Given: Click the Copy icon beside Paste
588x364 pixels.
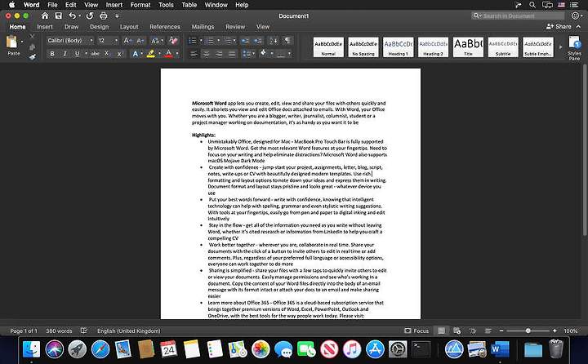Looking at the screenshot, I should (32, 47).
